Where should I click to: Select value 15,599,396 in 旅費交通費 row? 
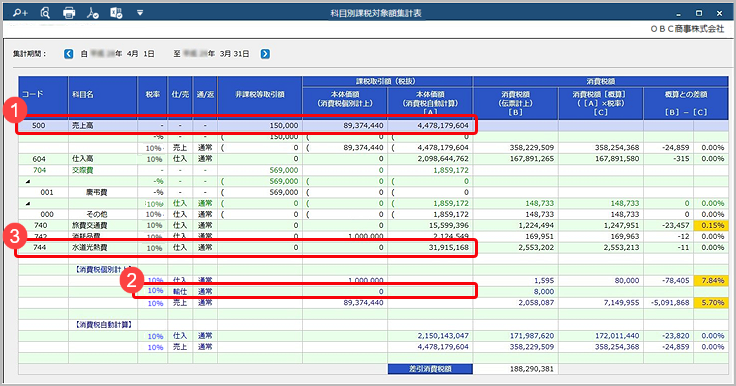[x=449, y=225]
